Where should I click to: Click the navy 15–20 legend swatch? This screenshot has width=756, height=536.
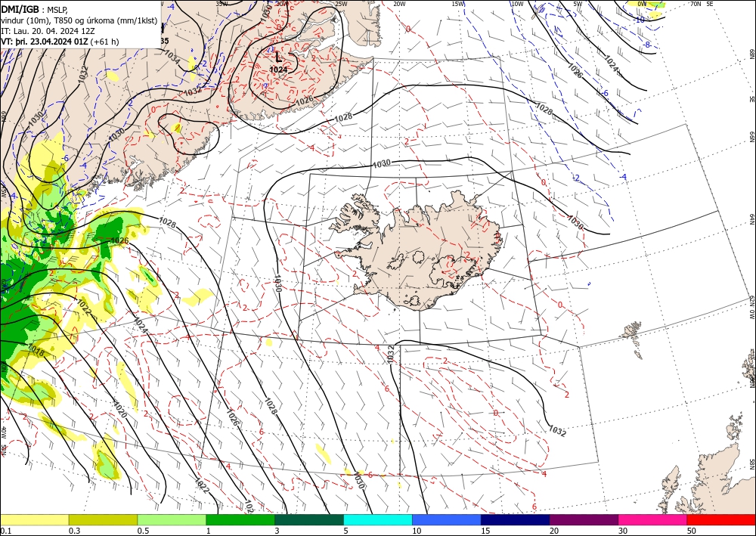515,519
